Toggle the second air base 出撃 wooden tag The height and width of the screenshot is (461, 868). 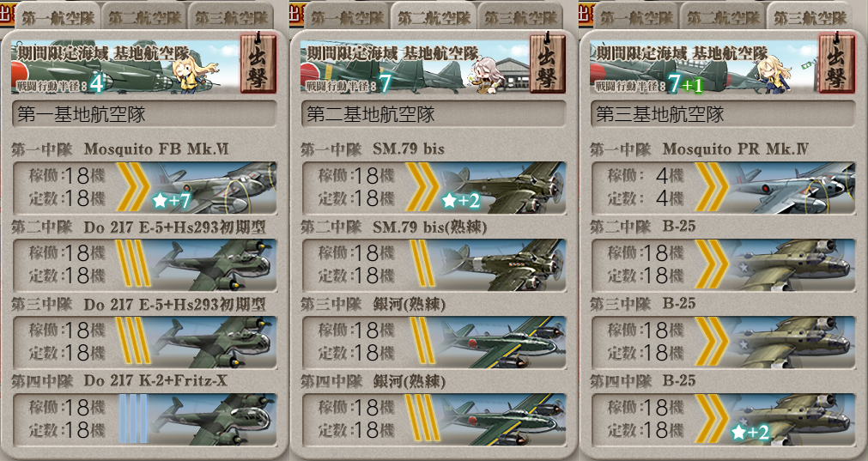[548, 63]
